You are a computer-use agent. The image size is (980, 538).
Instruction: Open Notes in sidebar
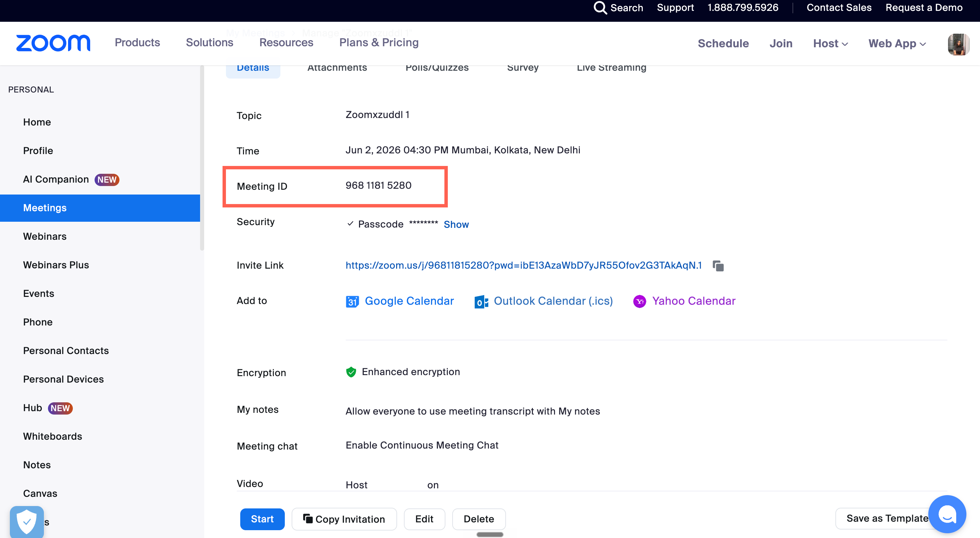click(37, 465)
